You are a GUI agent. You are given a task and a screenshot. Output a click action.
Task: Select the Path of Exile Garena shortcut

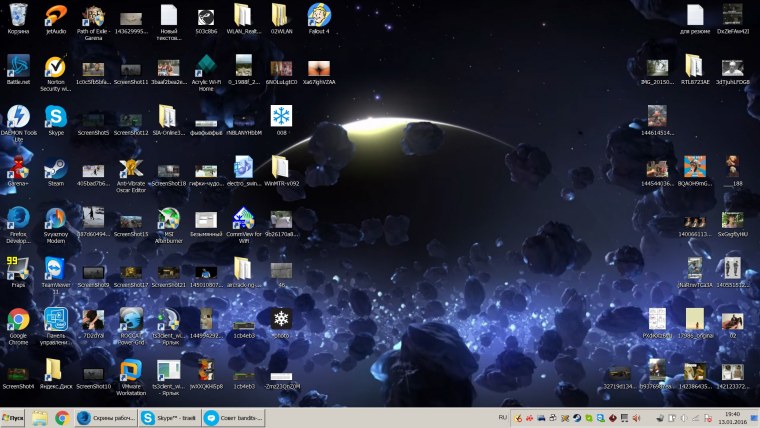click(93, 22)
